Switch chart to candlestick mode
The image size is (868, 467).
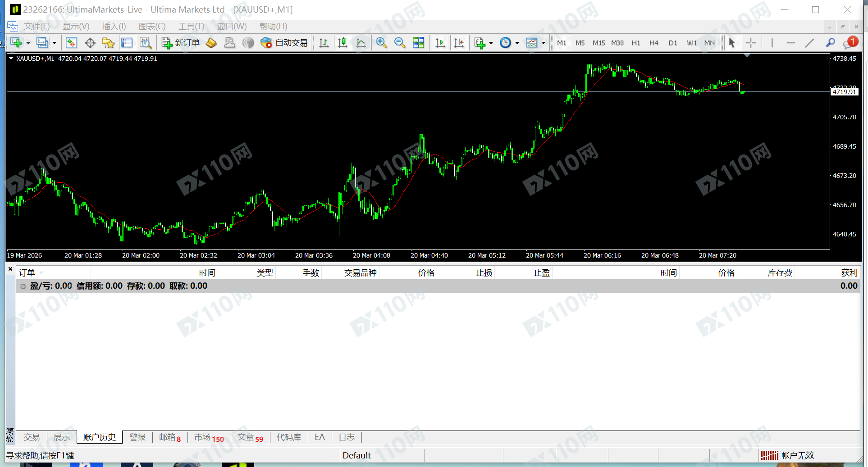(343, 43)
